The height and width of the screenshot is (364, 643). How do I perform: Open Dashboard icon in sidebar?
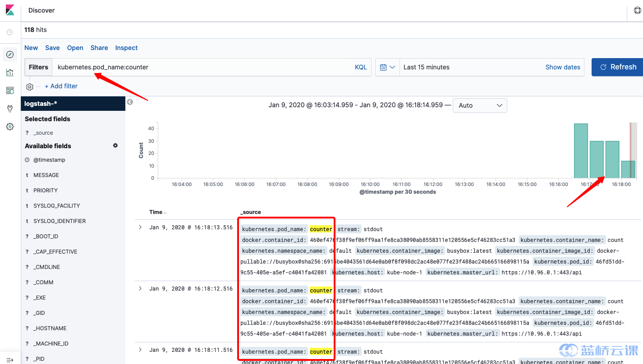pos(10,91)
